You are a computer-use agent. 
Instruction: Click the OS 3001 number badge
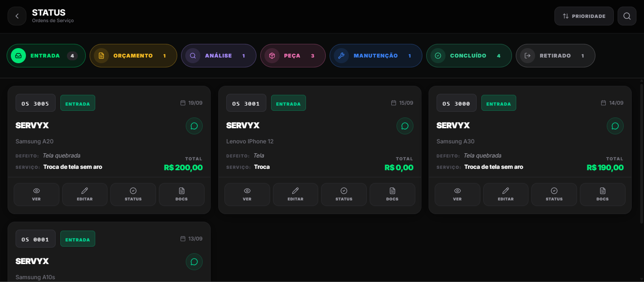[246, 103]
